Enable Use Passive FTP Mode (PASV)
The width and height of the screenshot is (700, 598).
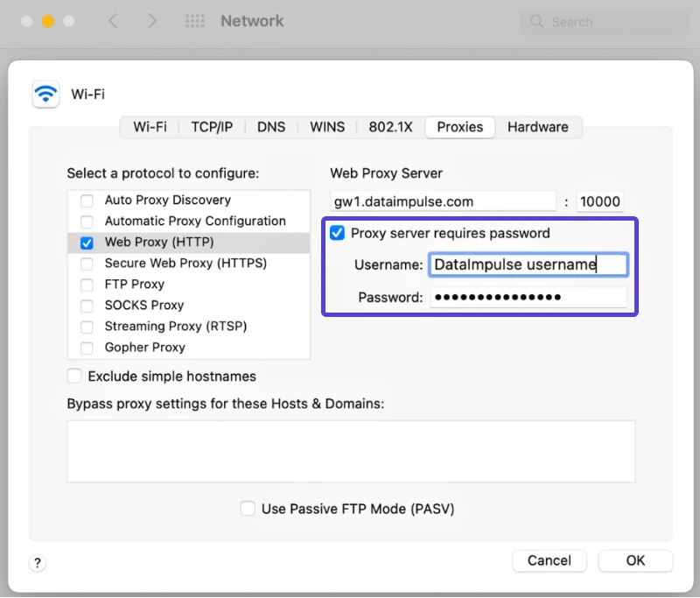click(x=248, y=508)
